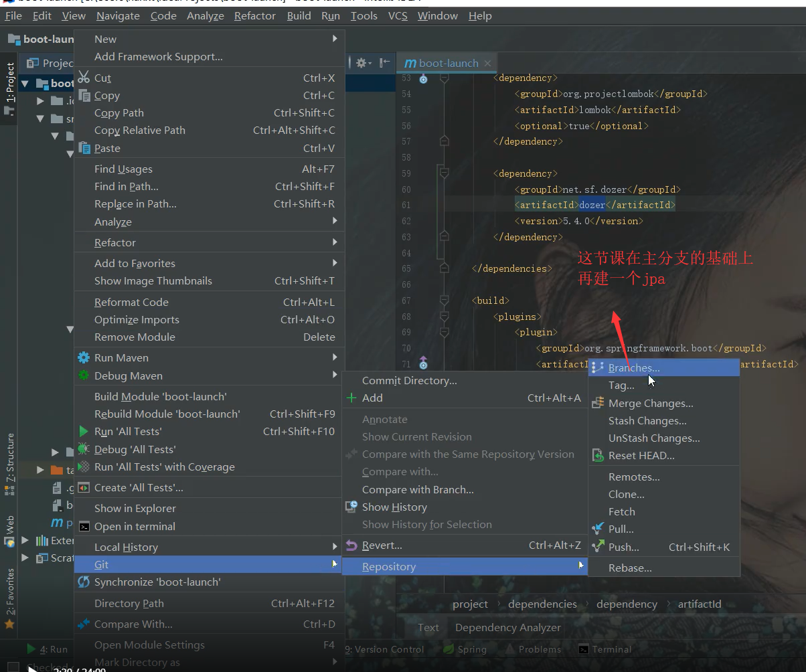This screenshot has height=672, width=806.
Task: Select the Git context menu entry
Action: click(x=209, y=564)
